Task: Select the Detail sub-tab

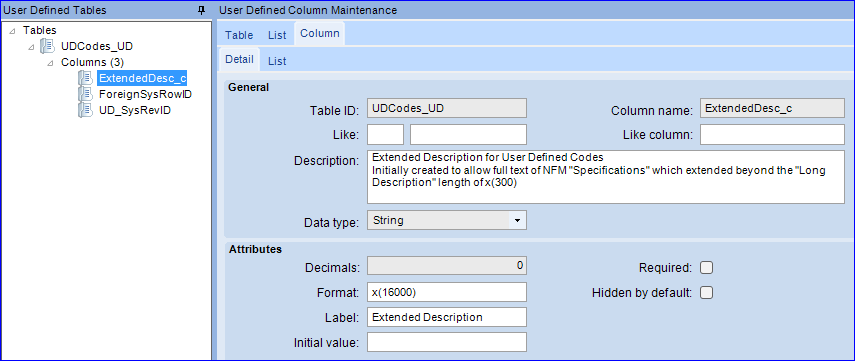Action: (239, 59)
